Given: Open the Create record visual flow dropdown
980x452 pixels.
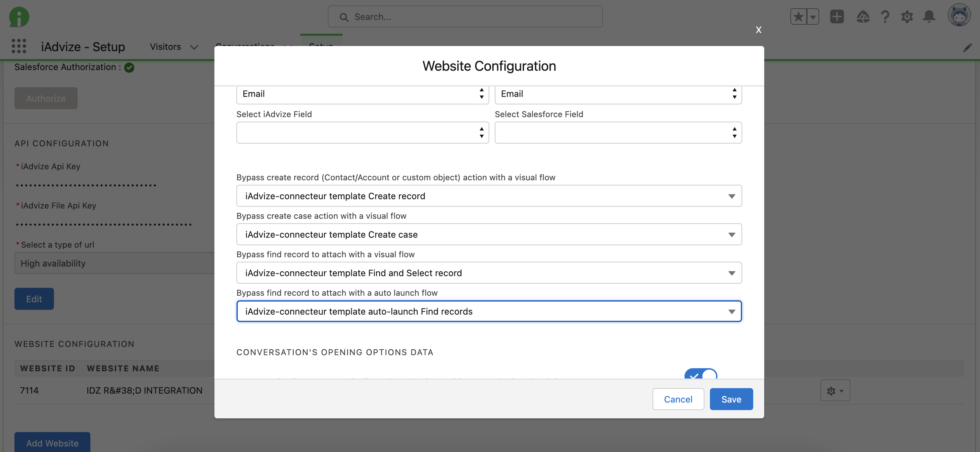Looking at the screenshot, I should [x=489, y=196].
